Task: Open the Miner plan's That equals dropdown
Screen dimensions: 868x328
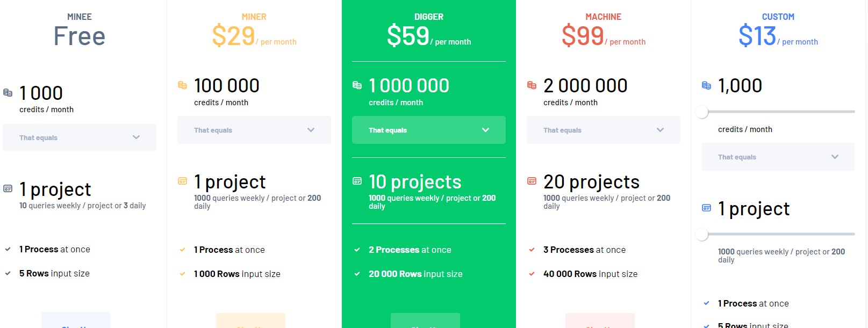Action: [254, 130]
